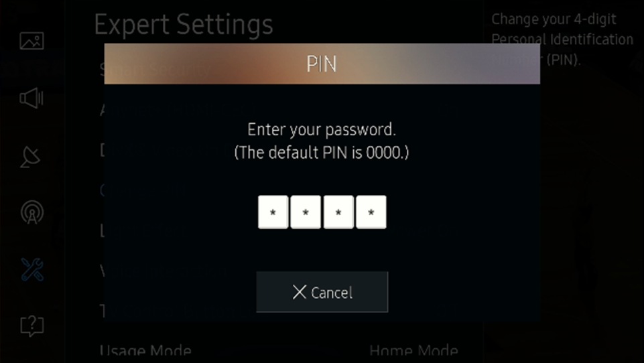This screenshot has width=644, height=363.
Task: Open Broadcasting satellite dish icon
Action: (x=31, y=157)
